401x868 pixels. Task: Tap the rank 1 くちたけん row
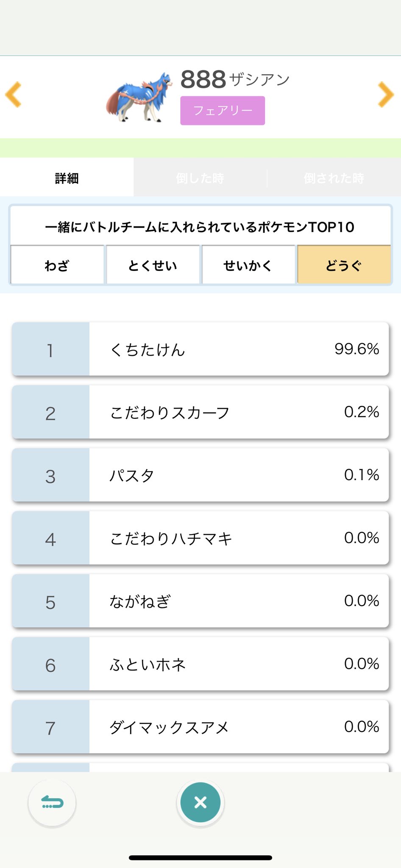tap(200, 349)
